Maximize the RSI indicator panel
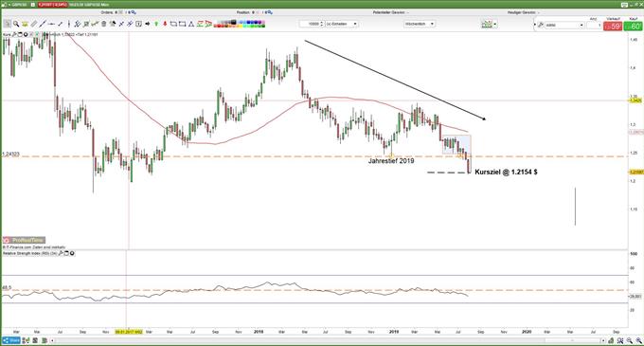 click(66, 253)
